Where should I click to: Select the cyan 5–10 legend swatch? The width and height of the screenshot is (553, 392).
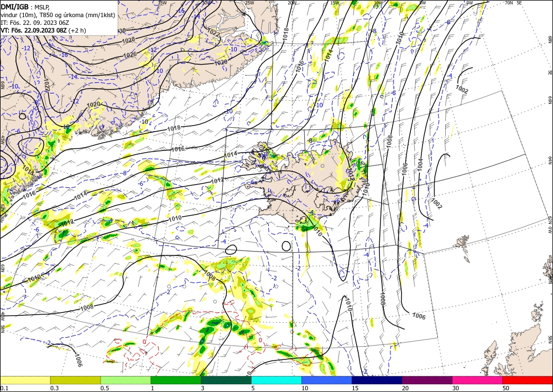(x=276, y=380)
